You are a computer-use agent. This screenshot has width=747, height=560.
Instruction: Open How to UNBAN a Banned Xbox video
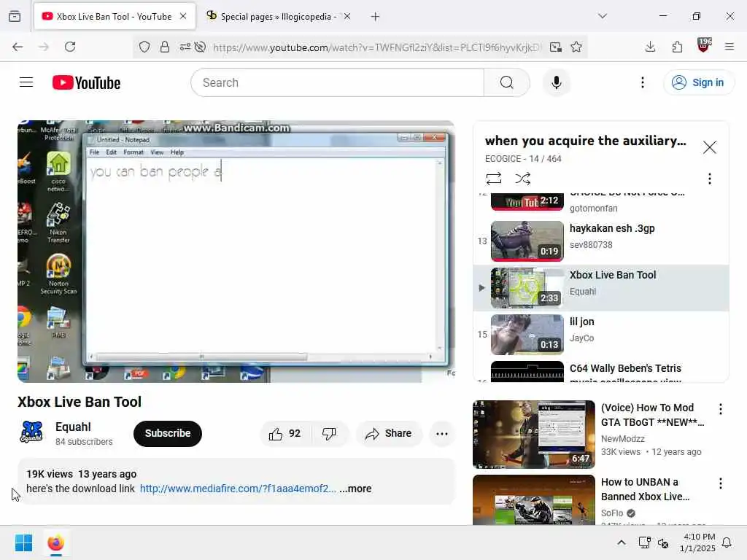[x=533, y=500]
